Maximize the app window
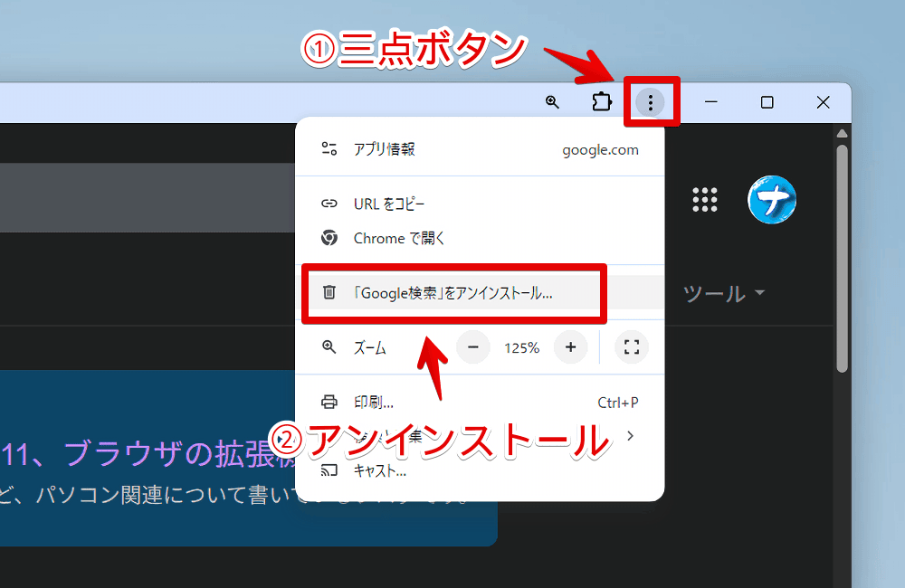Image resolution: width=905 pixels, height=588 pixels. tap(767, 102)
